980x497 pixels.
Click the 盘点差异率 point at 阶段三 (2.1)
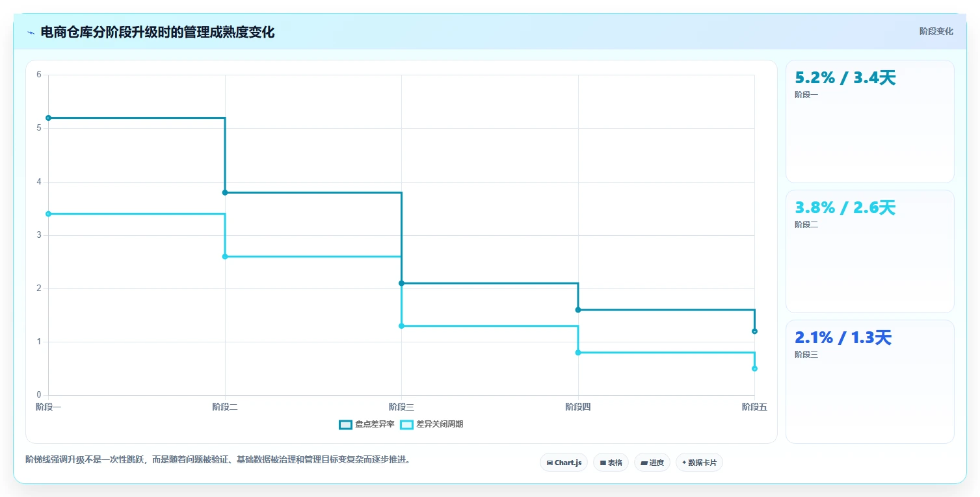click(x=401, y=283)
